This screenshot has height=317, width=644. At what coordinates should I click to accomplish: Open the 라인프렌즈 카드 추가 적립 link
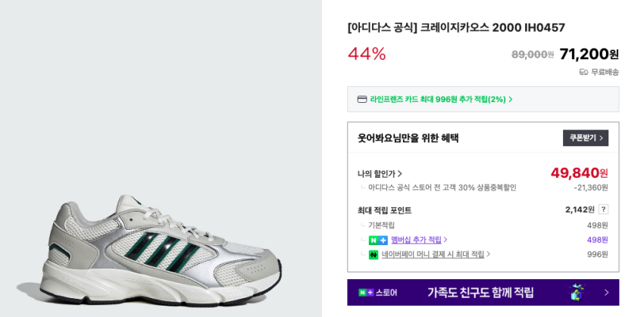pyautogui.click(x=437, y=99)
